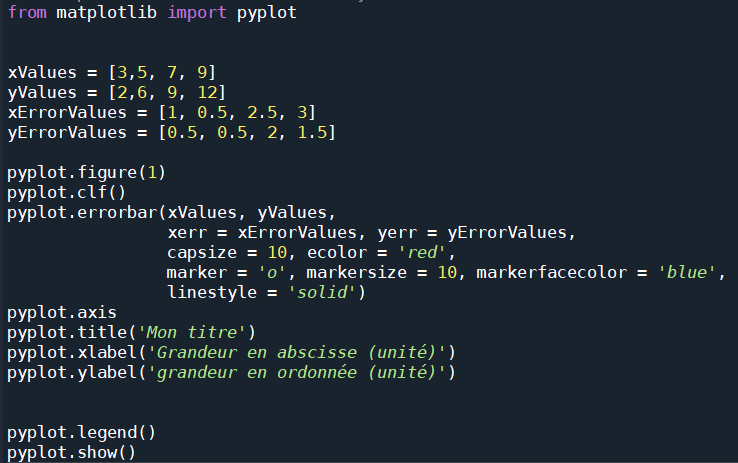This screenshot has height=463, width=738.
Task: Click the 'xerr' keyword argument
Action: (187, 233)
